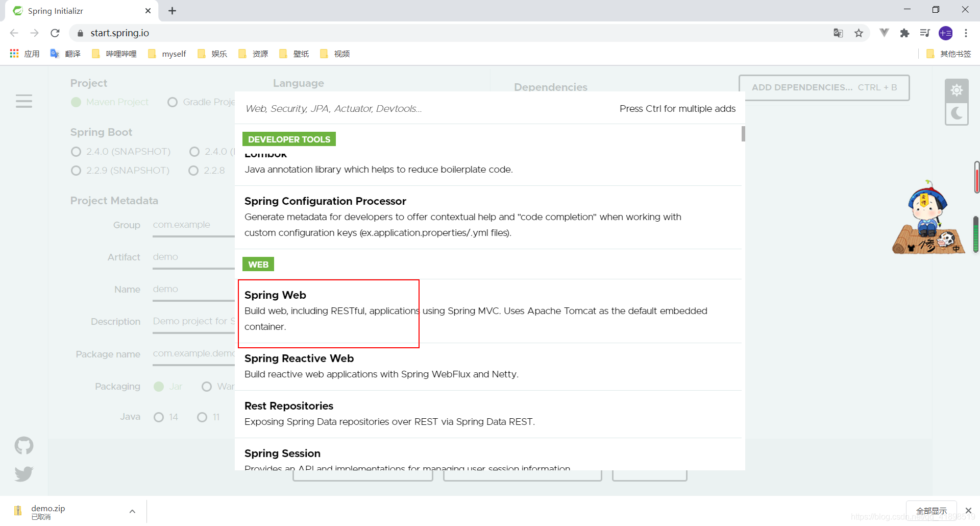Click 全部显示 show all downloads button
Viewport: 980px width, 526px height.
pos(931,511)
